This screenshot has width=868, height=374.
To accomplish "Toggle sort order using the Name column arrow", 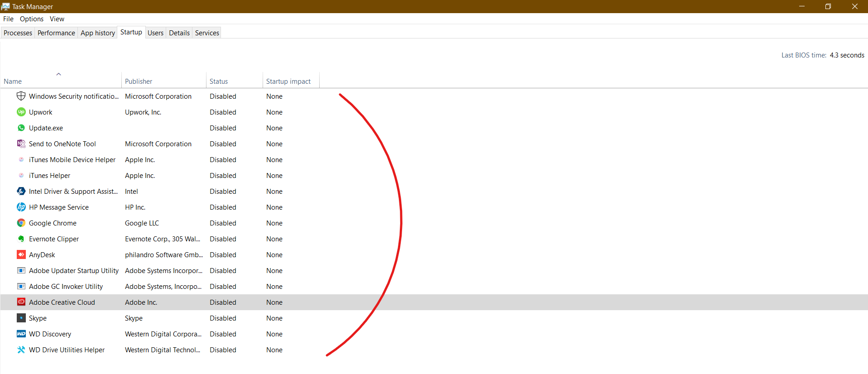I will (58, 74).
